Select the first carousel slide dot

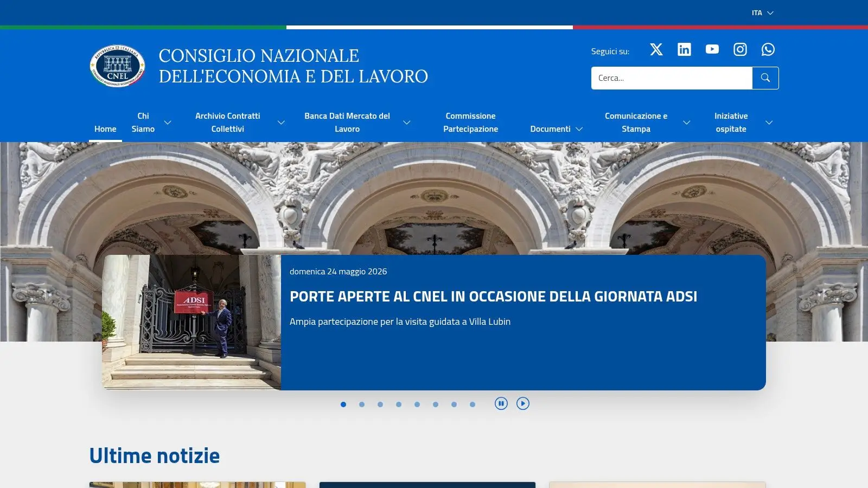point(343,404)
